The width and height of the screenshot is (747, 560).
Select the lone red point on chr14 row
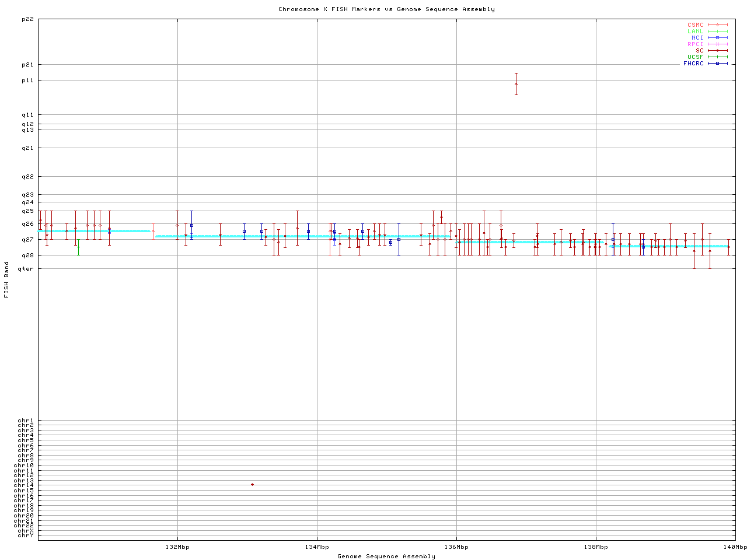tap(252, 485)
